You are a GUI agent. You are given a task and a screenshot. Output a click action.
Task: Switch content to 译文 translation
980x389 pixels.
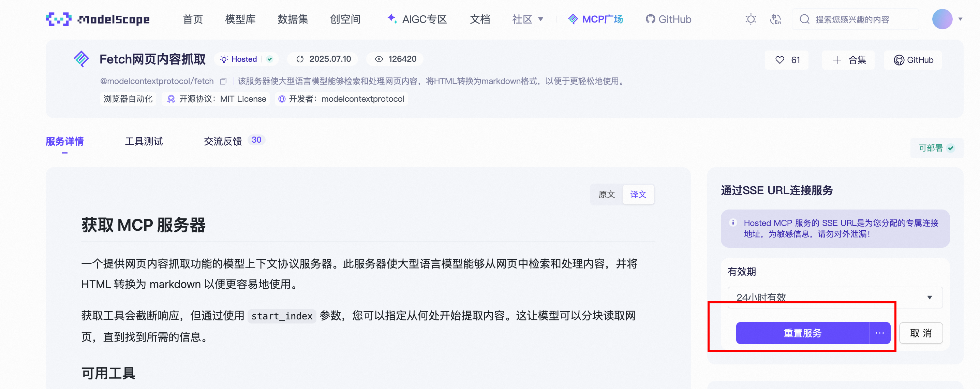click(x=638, y=194)
